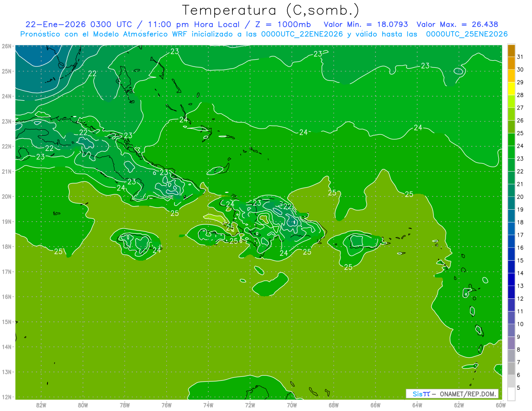Click the colorbar label "30"
Screen dimensions: 532x411
pyautogui.click(x=520, y=70)
